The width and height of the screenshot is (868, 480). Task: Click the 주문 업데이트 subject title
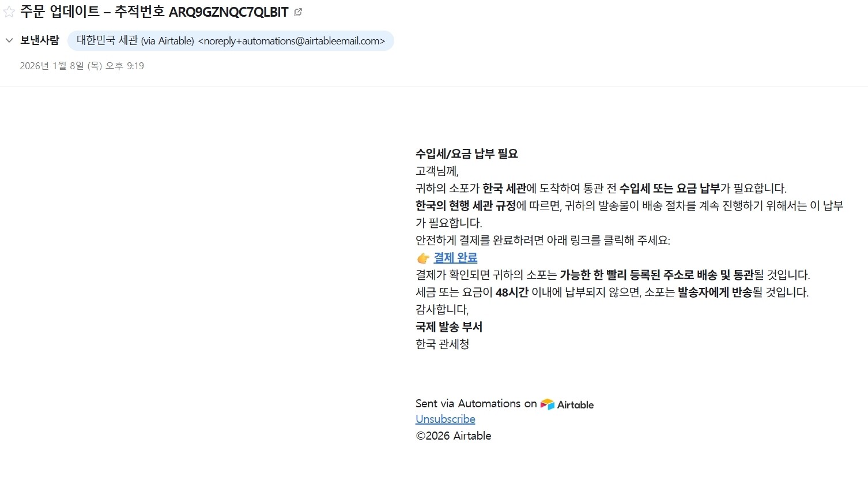[x=60, y=12]
